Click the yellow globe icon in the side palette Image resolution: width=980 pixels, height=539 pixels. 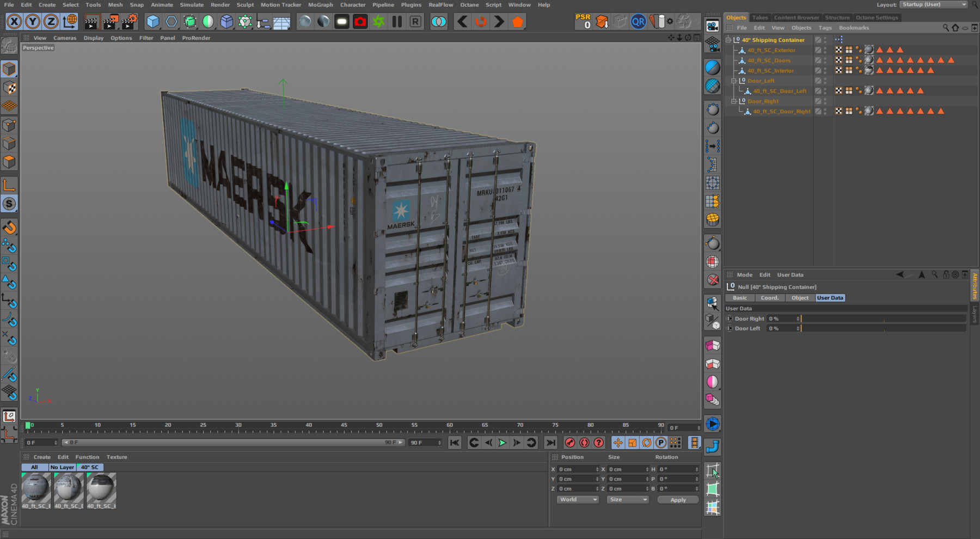(x=713, y=219)
